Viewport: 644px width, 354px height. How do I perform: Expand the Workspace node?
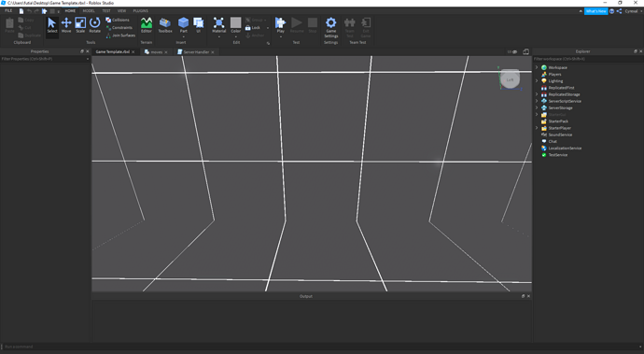point(537,67)
